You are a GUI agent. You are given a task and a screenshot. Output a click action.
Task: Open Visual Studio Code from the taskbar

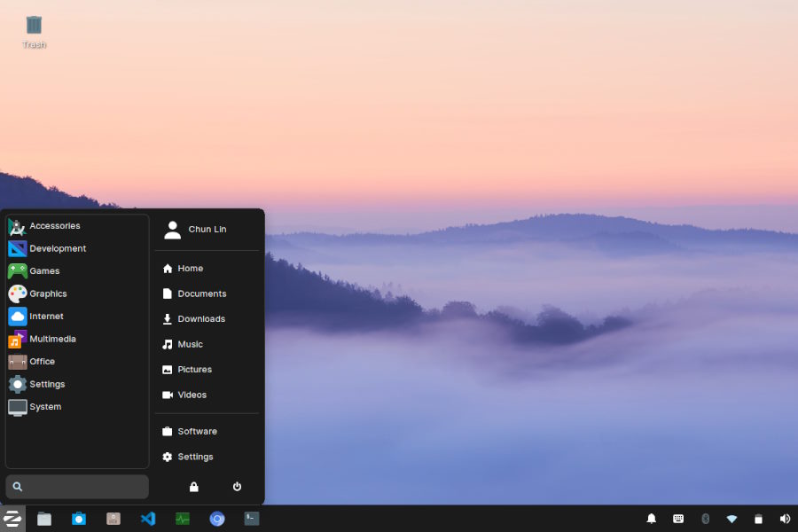tap(148, 519)
